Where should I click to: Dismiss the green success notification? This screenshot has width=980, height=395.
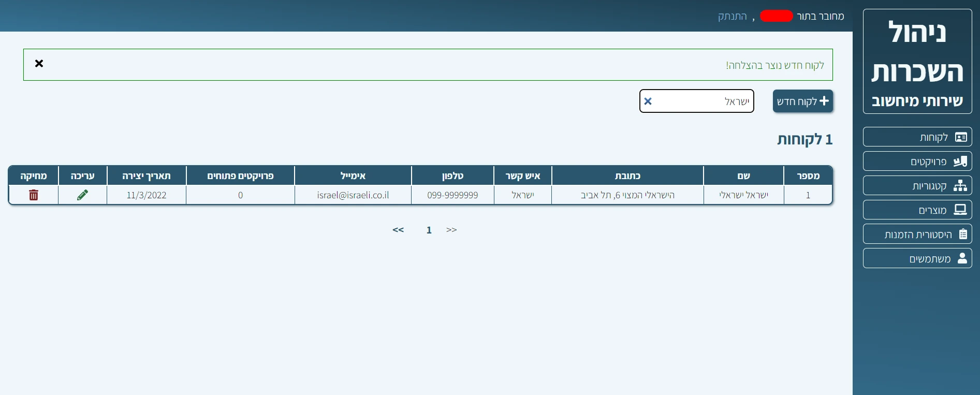pyautogui.click(x=39, y=64)
